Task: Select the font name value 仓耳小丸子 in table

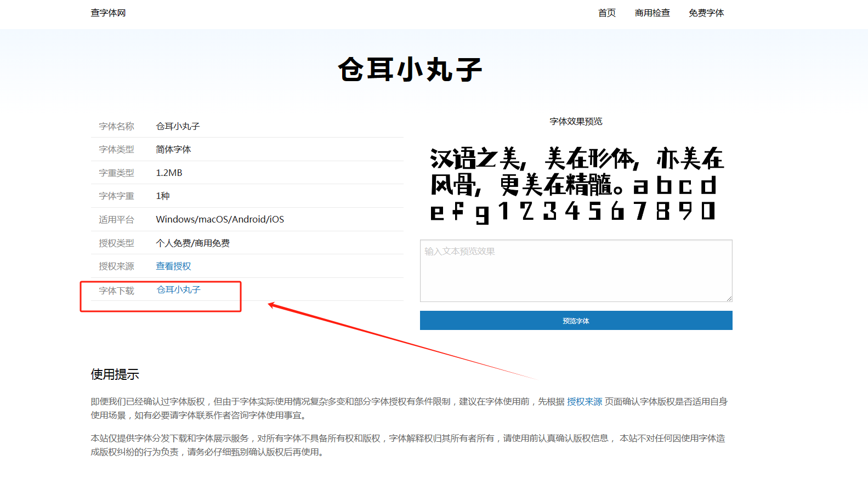Action: (178, 127)
